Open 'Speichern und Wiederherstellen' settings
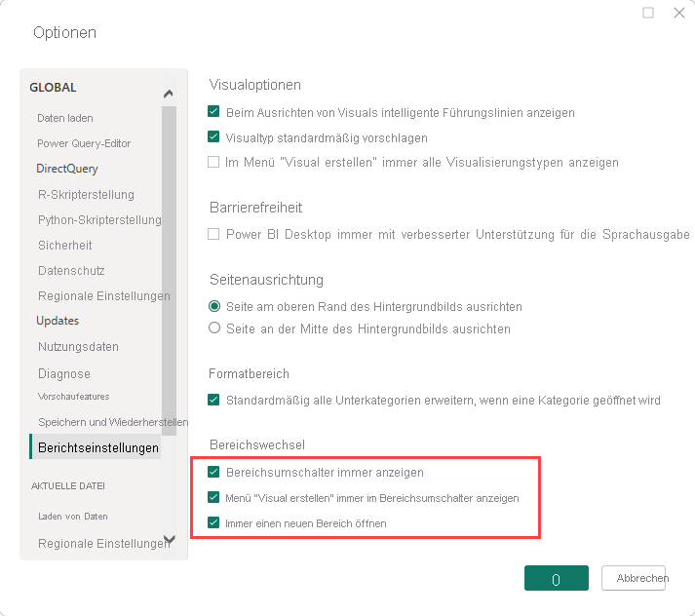 (x=113, y=422)
